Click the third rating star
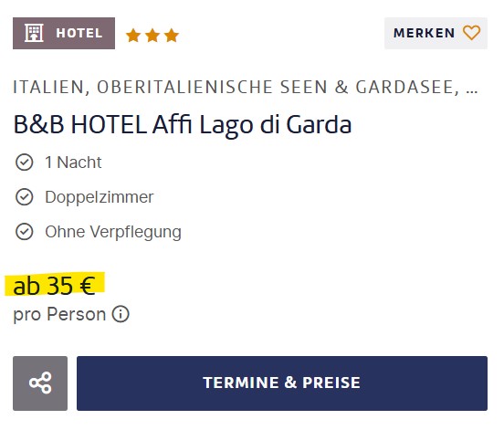This screenshot has width=504, height=430. (172, 36)
